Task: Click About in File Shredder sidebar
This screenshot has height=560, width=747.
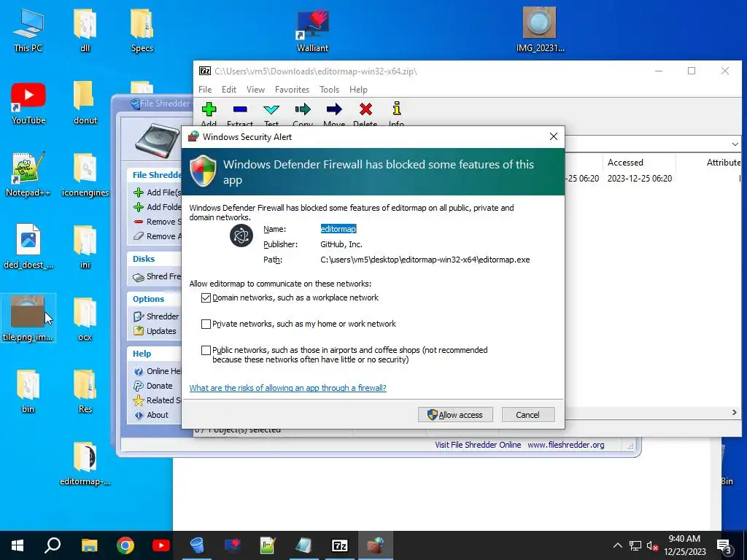Action: coord(151,415)
